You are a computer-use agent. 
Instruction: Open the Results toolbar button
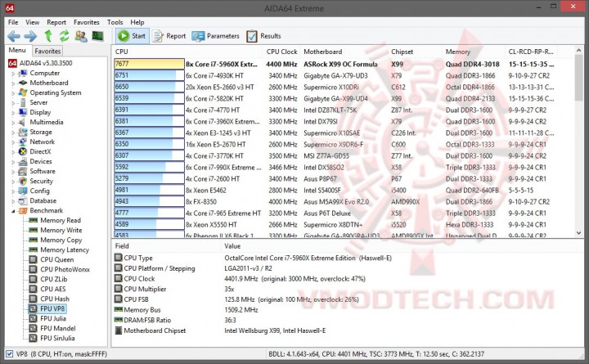click(x=263, y=36)
